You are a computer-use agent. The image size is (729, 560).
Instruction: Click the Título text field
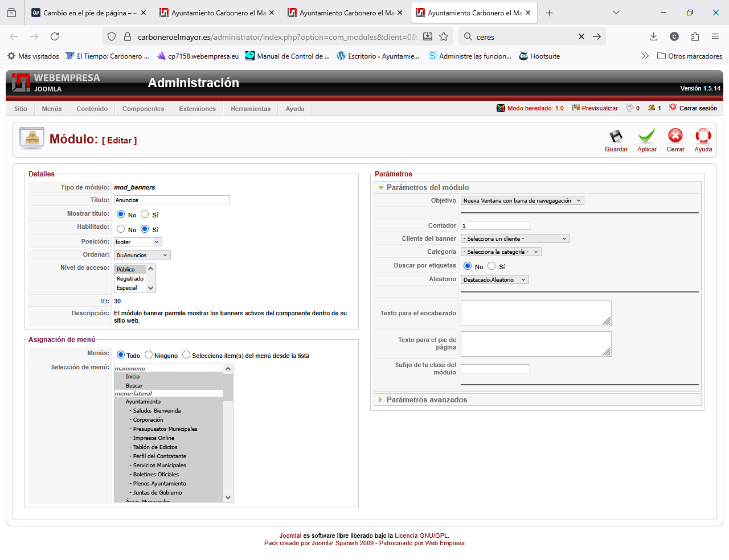[x=171, y=200]
